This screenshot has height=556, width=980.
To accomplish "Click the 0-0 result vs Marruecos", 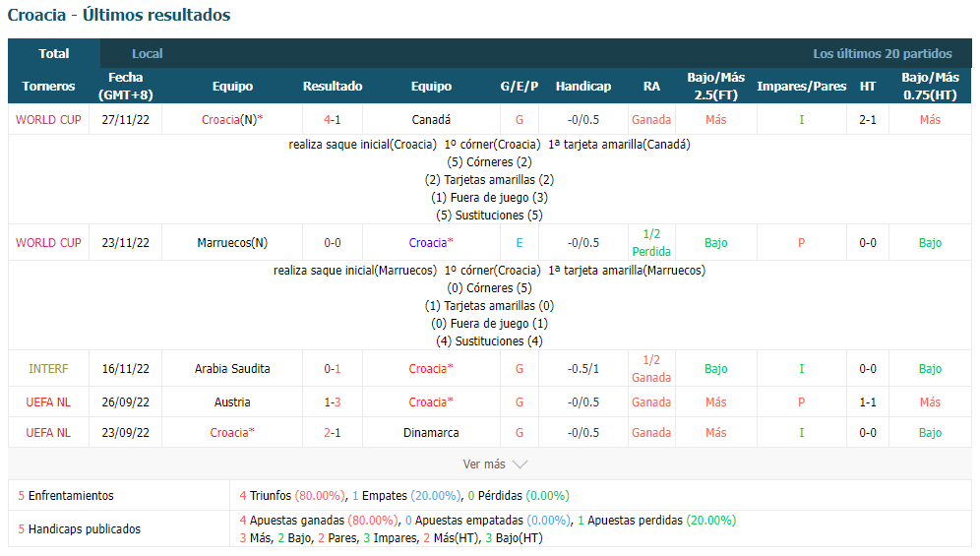I will click(333, 243).
